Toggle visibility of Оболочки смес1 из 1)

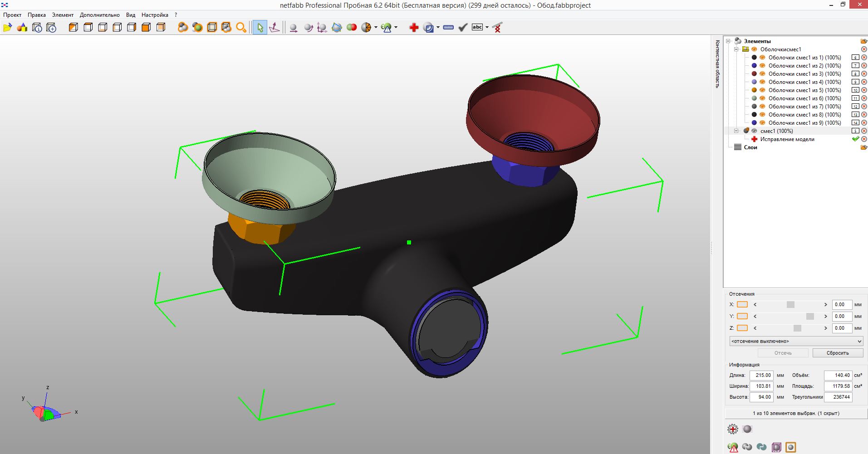762,58
